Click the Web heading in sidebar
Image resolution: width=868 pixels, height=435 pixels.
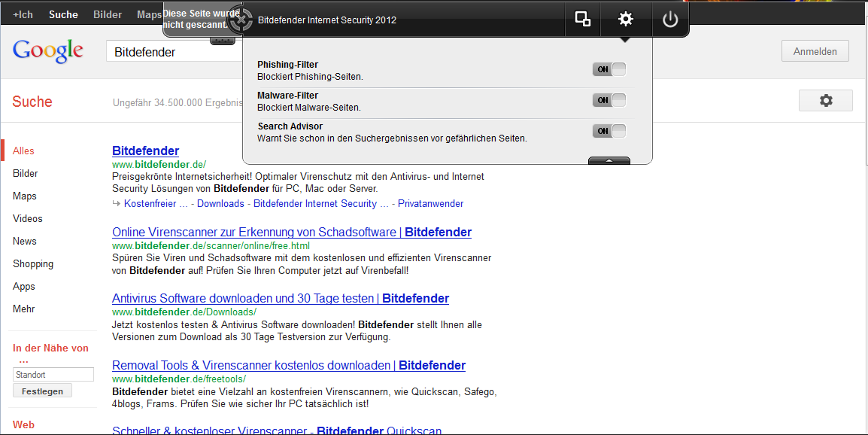tap(23, 424)
